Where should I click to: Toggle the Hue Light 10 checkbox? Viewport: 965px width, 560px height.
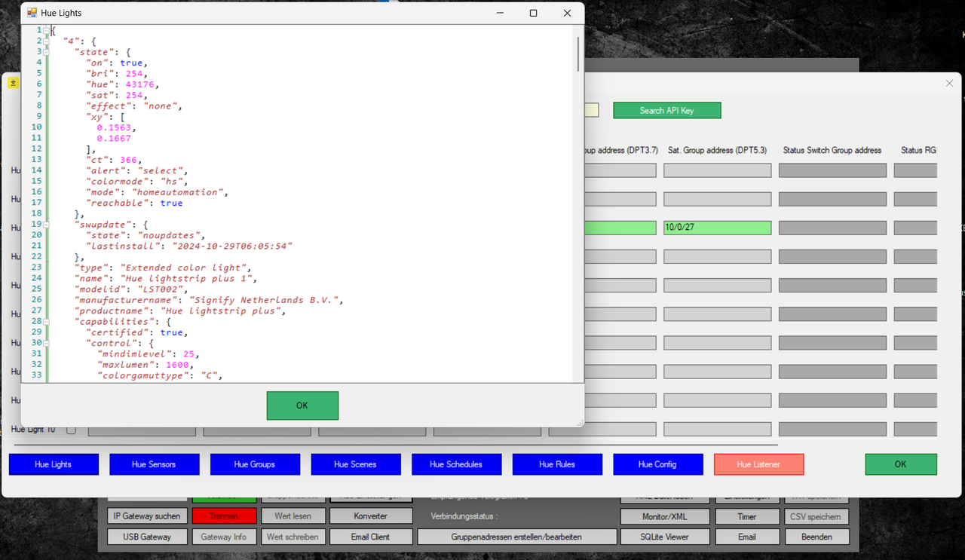(x=71, y=430)
